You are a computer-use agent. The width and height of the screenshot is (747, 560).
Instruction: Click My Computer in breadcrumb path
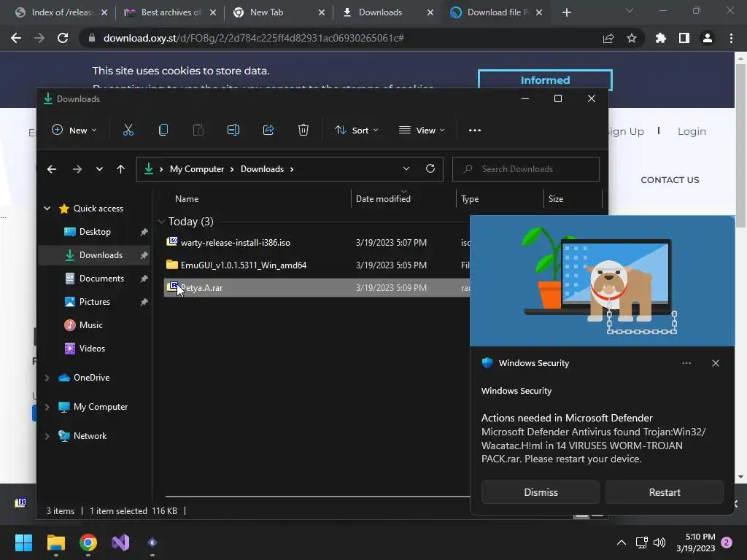pyautogui.click(x=197, y=169)
